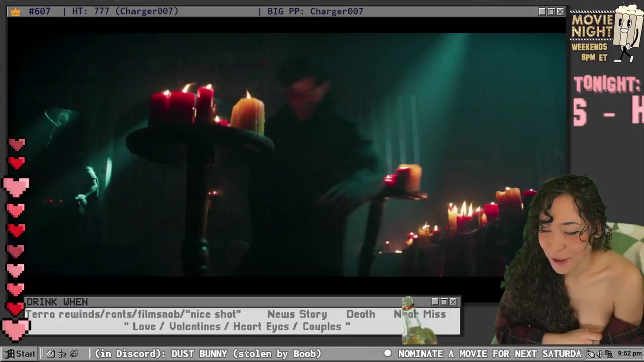Launch the Internet Explorer quick launch icon
Image resolution: width=644 pixels, height=362 pixels.
[74, 354]
